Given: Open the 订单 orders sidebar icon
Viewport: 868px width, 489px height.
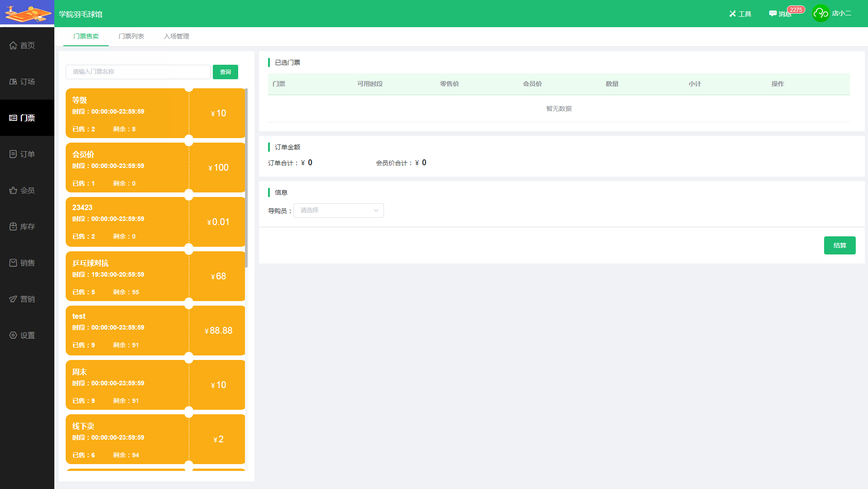Looking at the screenshot, I should pos(13,154).
